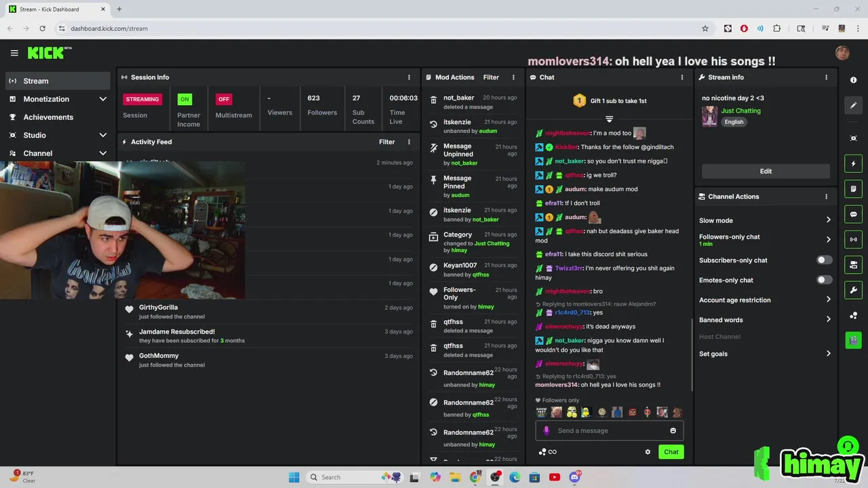
Task: Open Filter in Mod Actions
Action: point(491,77)
